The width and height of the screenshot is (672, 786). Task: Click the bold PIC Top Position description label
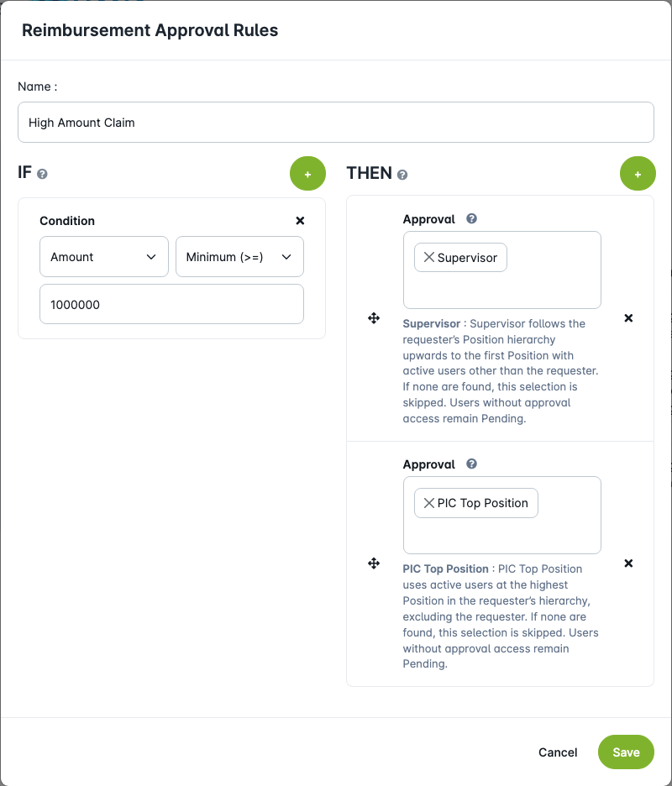click(x=445, y=569)
